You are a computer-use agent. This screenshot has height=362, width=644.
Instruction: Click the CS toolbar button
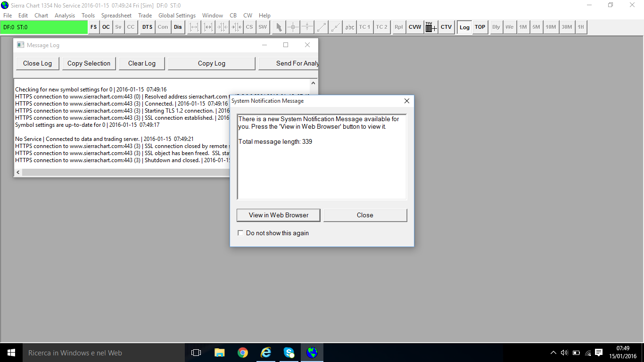coord(249,27)
